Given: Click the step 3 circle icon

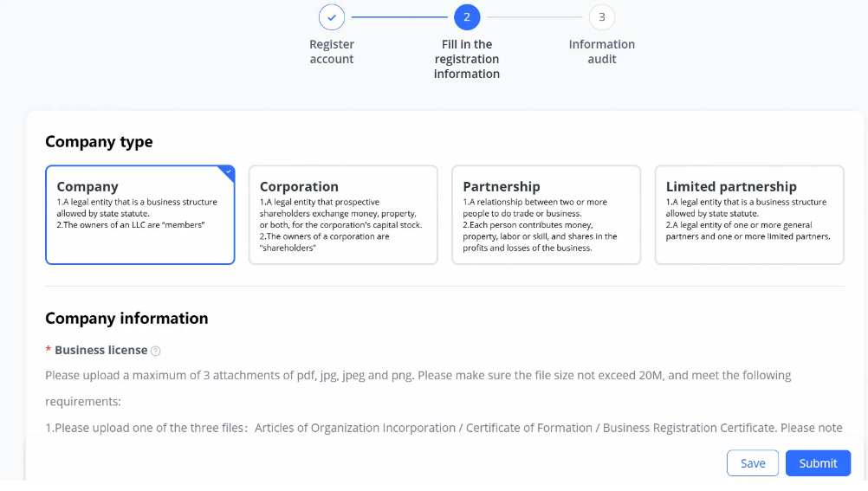Looking at the screenshot, I should tap(602, 17).
